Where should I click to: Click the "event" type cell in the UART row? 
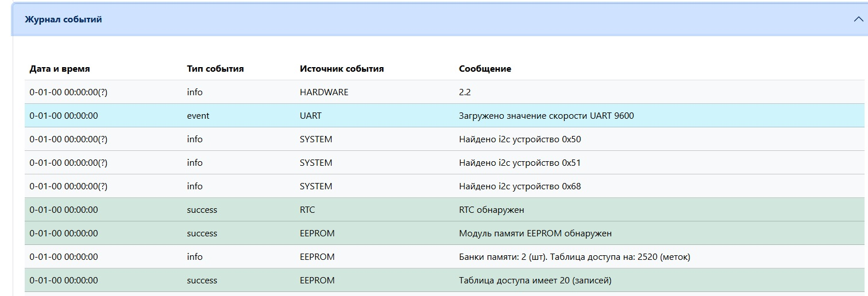198,116
